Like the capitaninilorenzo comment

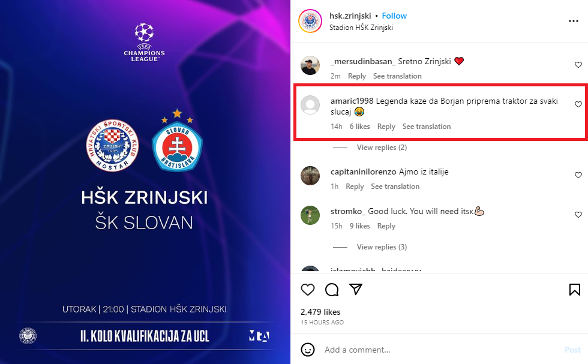[578, 175]
